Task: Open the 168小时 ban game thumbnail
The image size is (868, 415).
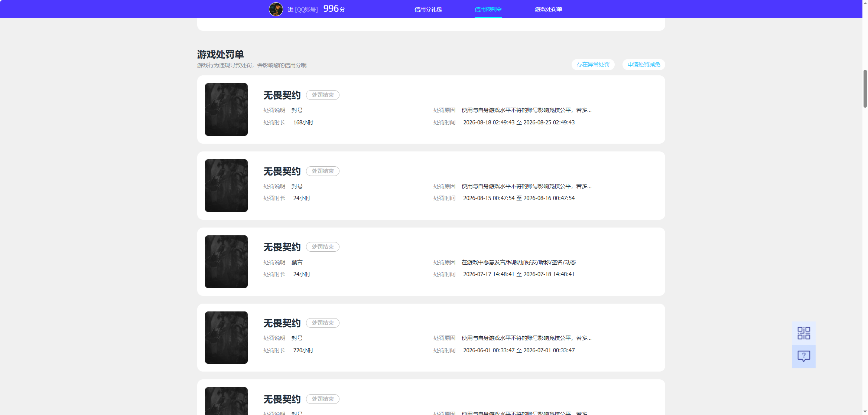Action: (x=226, y=110)
